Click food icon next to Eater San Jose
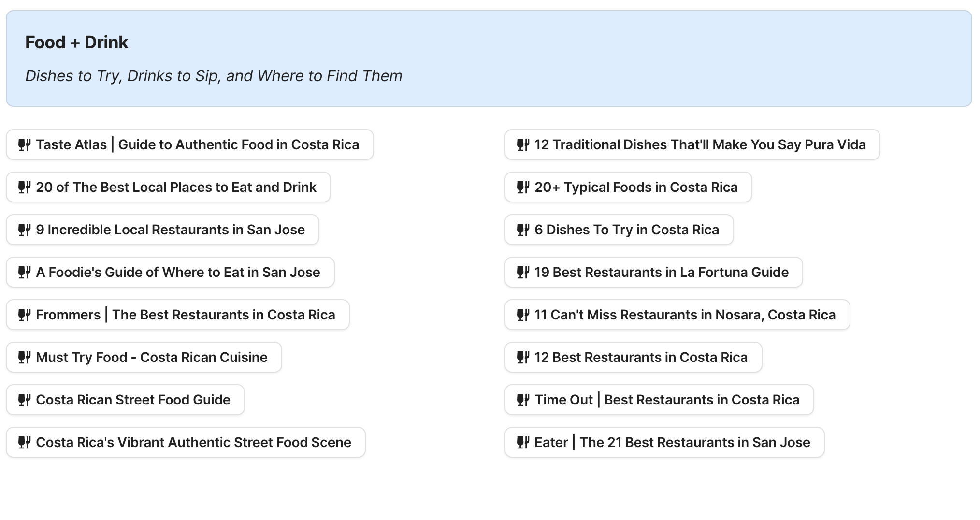This screenshot has width=980, height=520. click(x=523, y=442)
